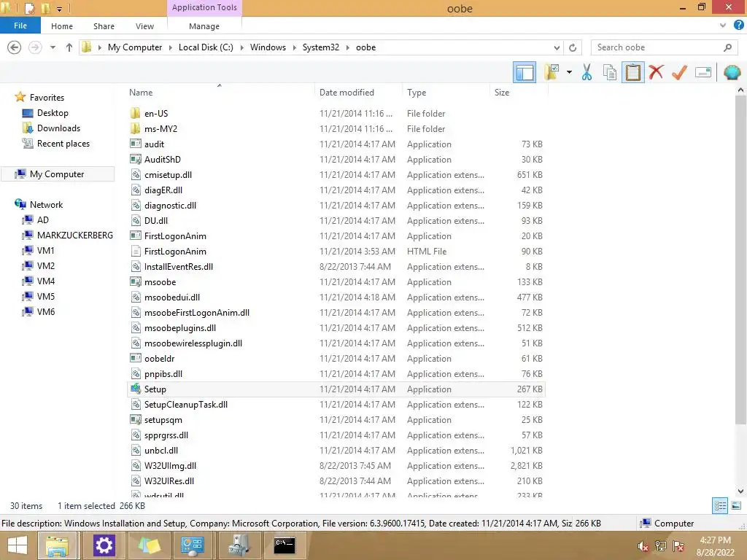Viewport: 747px width, 560px height.
Task: Open the View ribbon tab
Action: pyautogui.click(x=144, y=26)
